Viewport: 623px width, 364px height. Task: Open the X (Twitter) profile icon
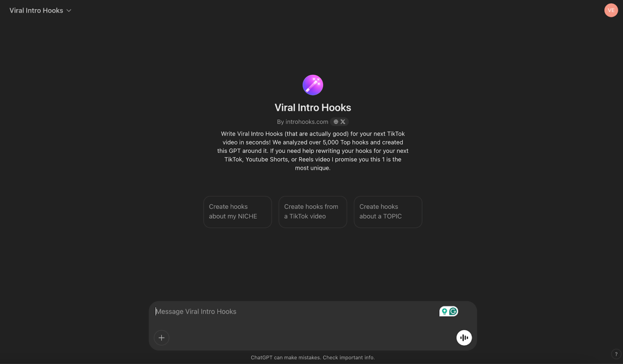coord(343,122)
